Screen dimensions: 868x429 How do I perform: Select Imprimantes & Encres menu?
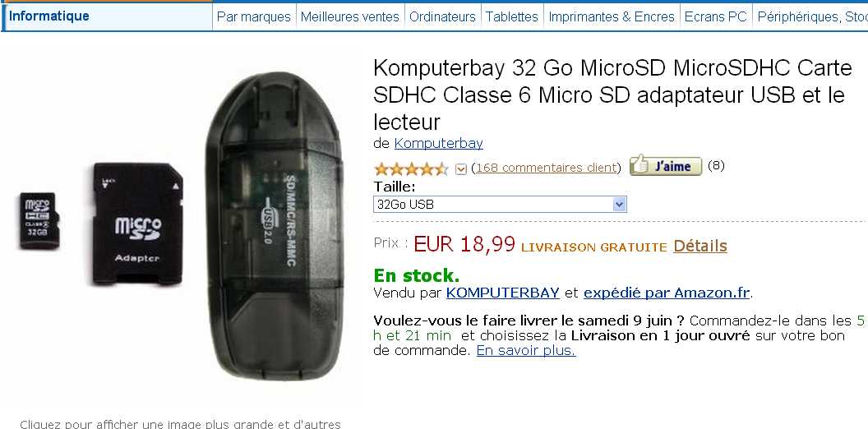coord(612,16)
